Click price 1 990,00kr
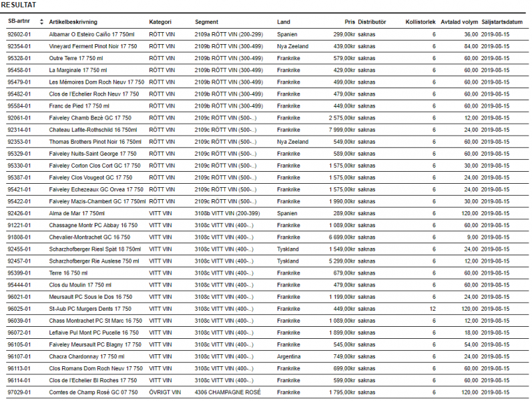 (x=342, y=202)
